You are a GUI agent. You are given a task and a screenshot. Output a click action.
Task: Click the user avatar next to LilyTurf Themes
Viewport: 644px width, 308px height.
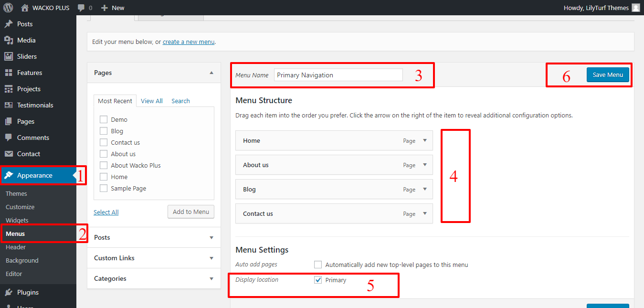click(x=635, y=8)
